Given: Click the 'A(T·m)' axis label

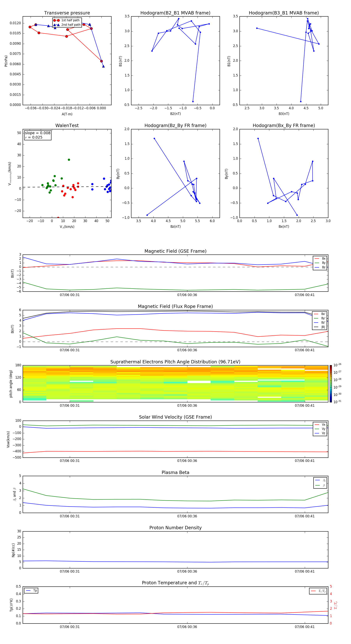Looking at the screenshot, I should 67,114.
